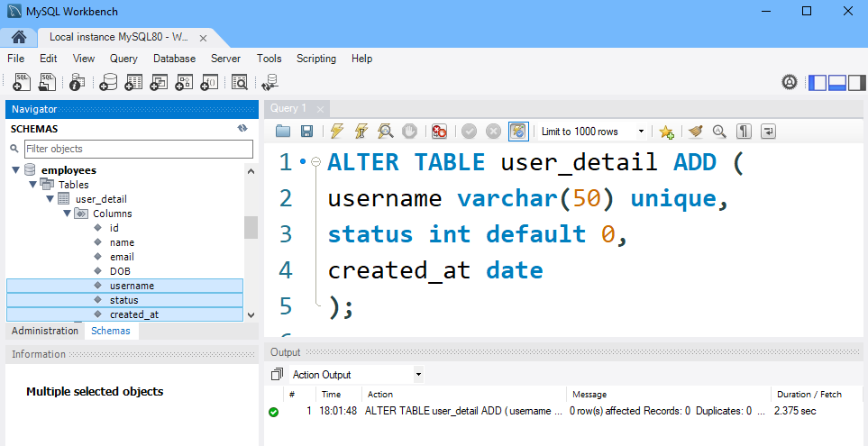Open the File menu
Screen dimensions: 868x446
coord(16,58)
